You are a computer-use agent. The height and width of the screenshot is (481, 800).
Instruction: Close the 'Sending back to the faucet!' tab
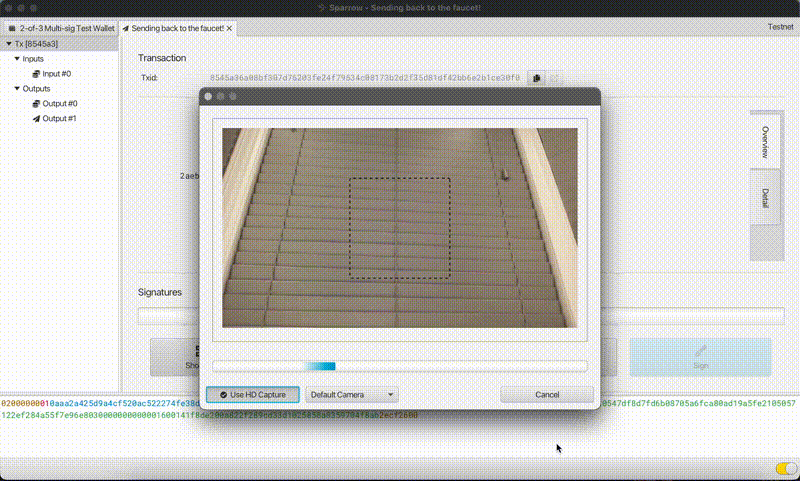[229, 29]
